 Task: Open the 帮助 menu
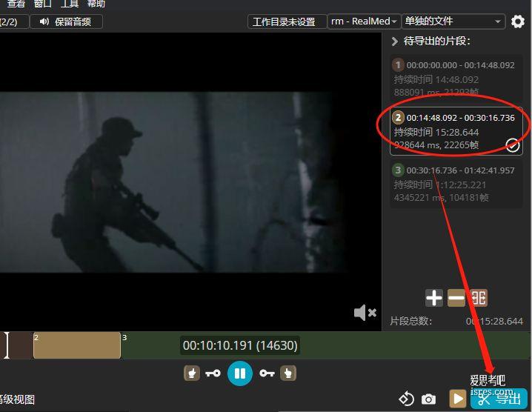click(96, 4)
